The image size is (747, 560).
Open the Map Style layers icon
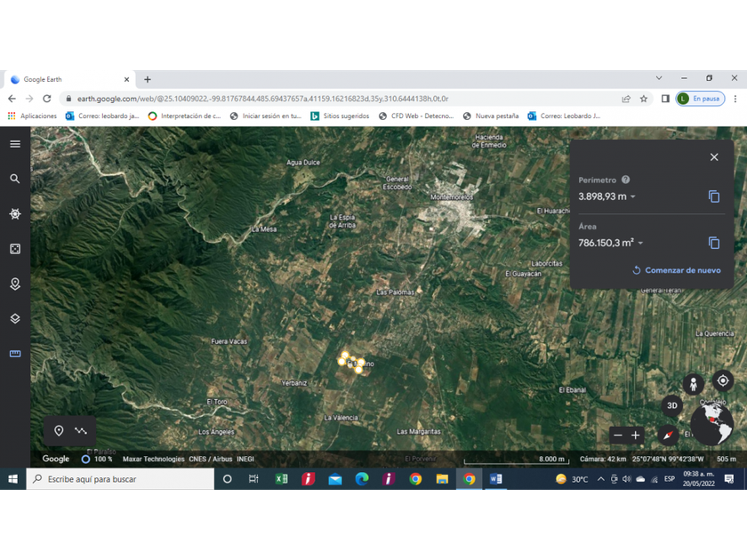pos(15,318)
